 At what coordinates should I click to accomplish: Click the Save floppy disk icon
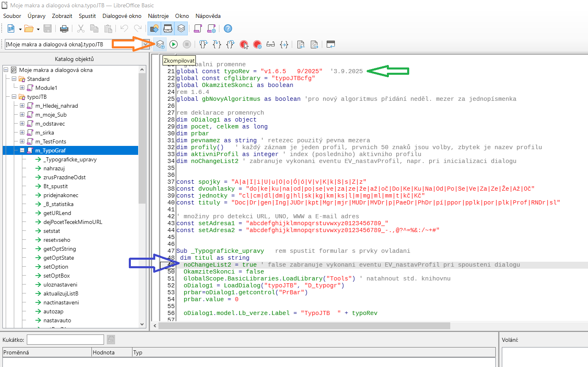tap(48, 28)
